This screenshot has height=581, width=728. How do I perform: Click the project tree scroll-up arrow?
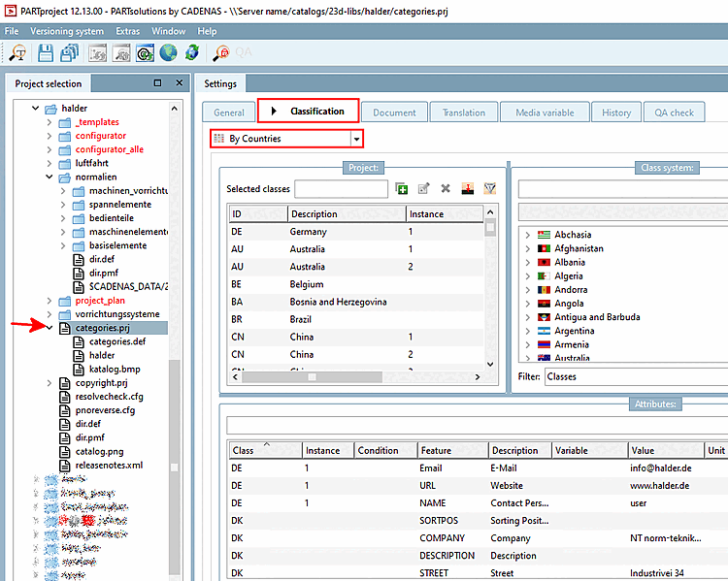175,108
